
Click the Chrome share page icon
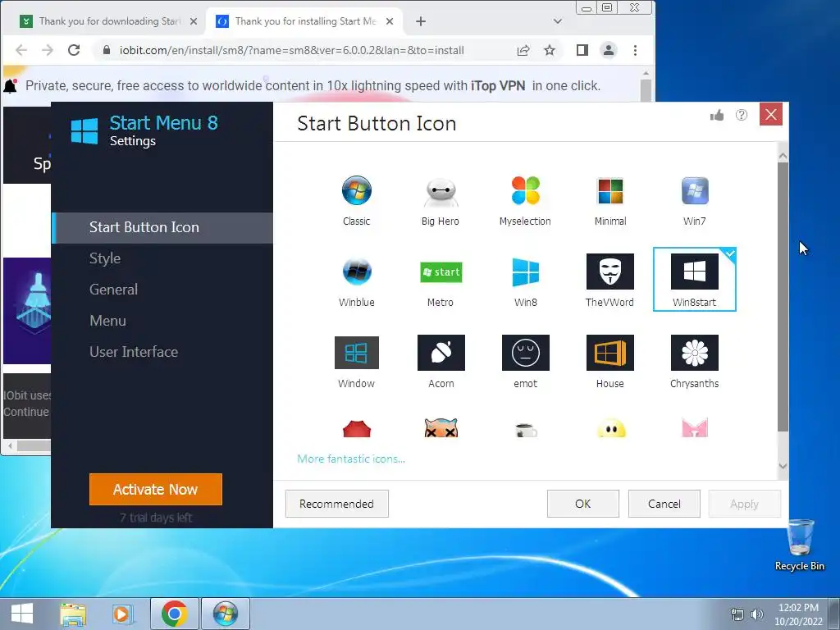[x=523, y=50]
